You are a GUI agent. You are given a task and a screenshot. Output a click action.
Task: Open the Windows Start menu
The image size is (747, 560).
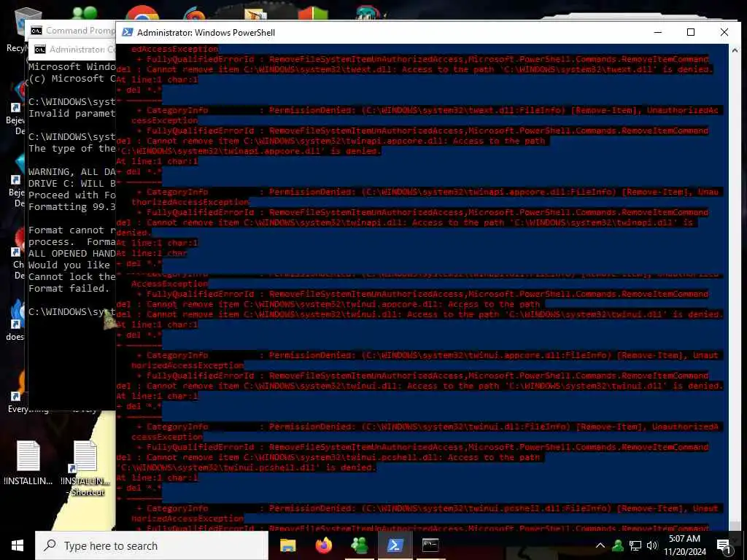(x=18, y=545)
